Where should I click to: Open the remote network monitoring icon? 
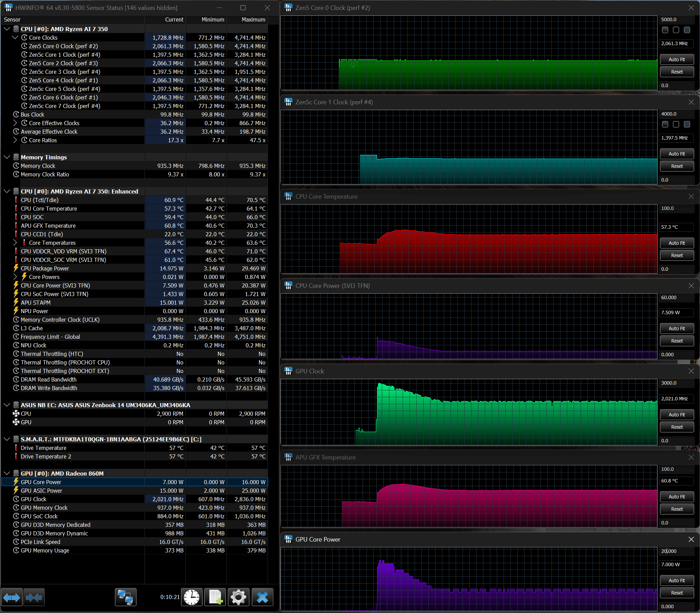(126, 597)
